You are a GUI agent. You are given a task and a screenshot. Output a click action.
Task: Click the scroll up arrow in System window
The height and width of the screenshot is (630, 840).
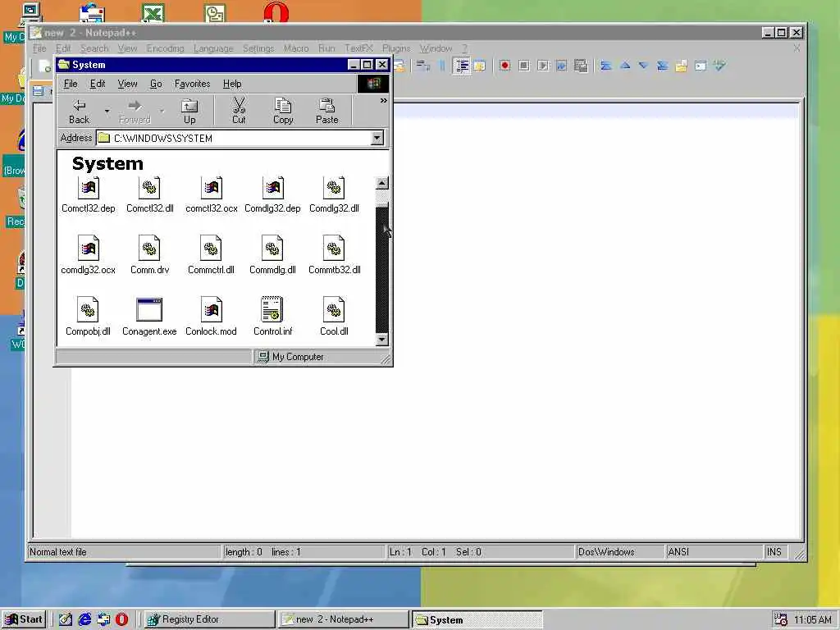382,183
